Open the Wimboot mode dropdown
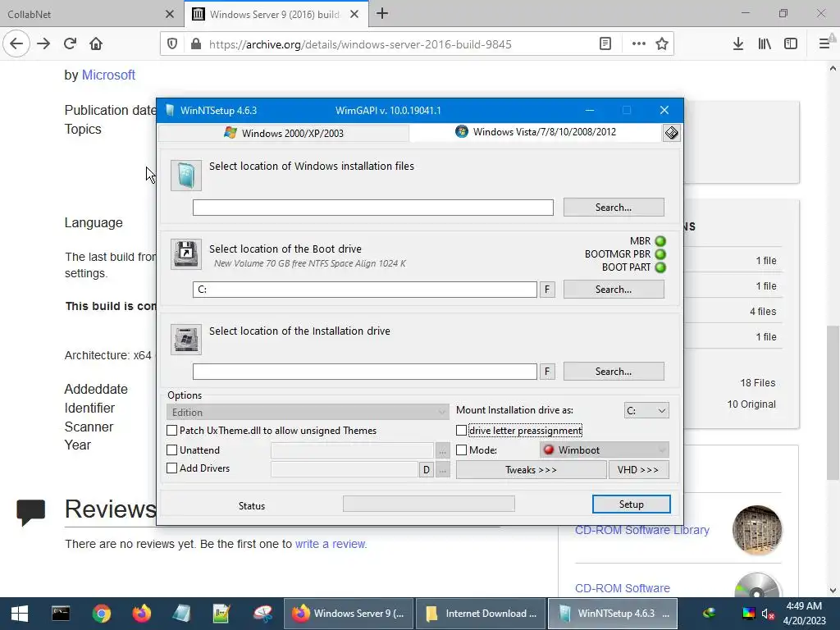This screenshot has width=840, height=630. tap(605, 450)
